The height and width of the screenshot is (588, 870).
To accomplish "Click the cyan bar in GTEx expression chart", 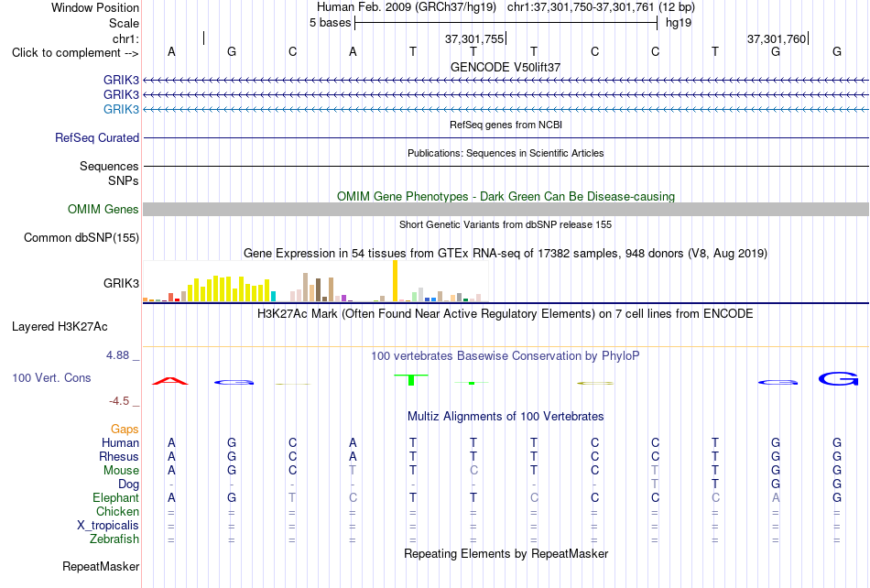I will (x=273, y=296).
